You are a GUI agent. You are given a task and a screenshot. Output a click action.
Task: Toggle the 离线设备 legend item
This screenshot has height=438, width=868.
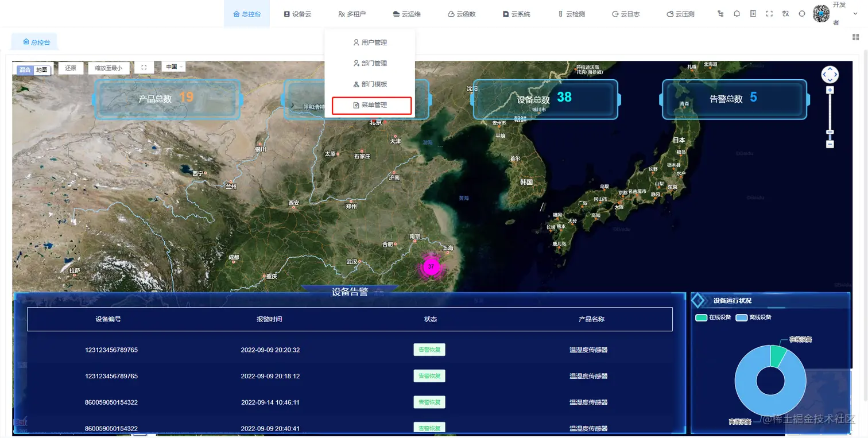[754, 317]
